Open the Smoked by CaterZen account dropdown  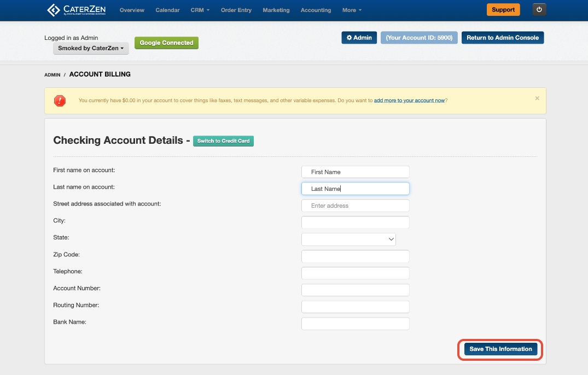tap(91, 48)
